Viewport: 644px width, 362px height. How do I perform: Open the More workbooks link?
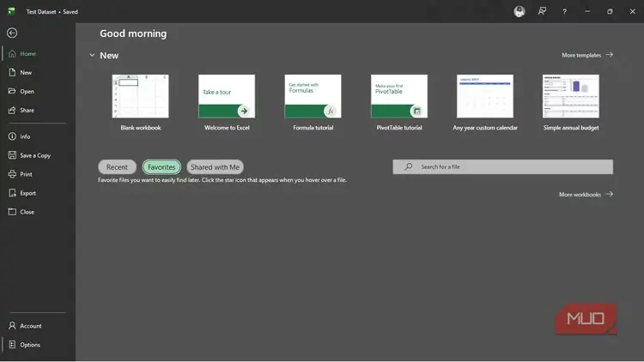click(586, 195)
